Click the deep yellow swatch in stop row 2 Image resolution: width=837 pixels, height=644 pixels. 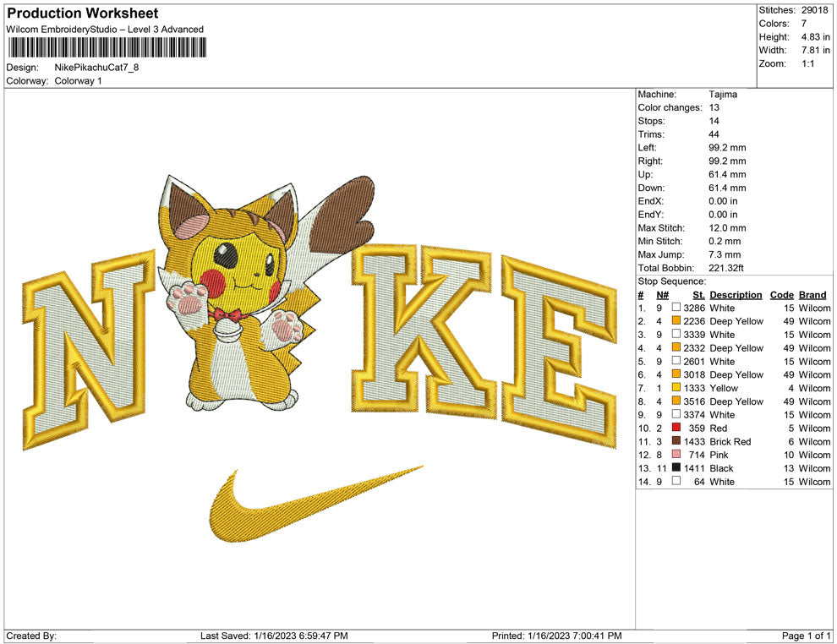676,320
